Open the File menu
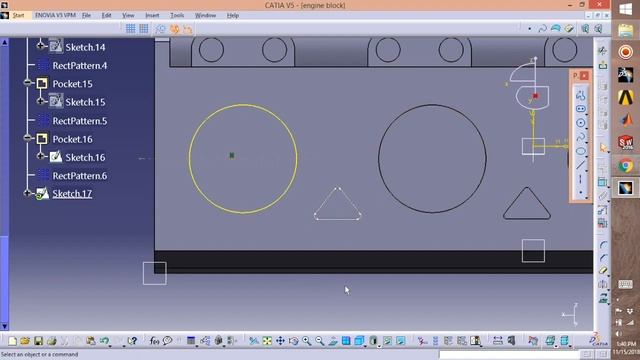640x360 pixels. coord(86,16)
